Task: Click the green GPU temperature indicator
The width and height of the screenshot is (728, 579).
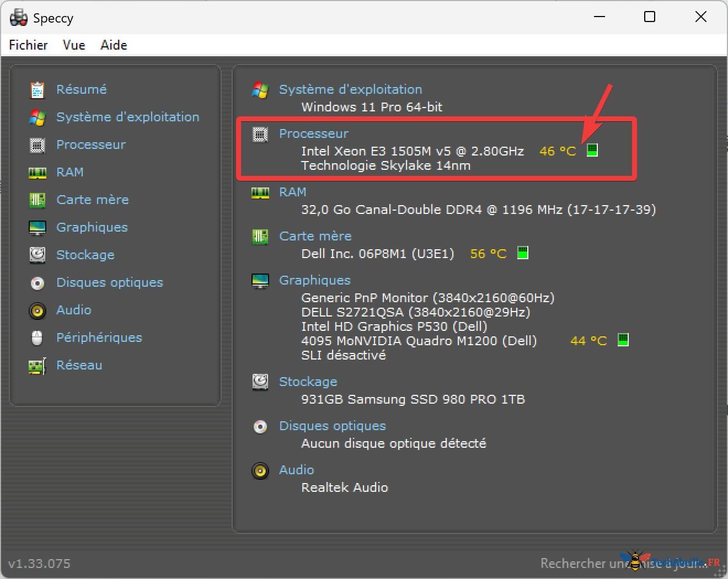Action: click(623, 340)
